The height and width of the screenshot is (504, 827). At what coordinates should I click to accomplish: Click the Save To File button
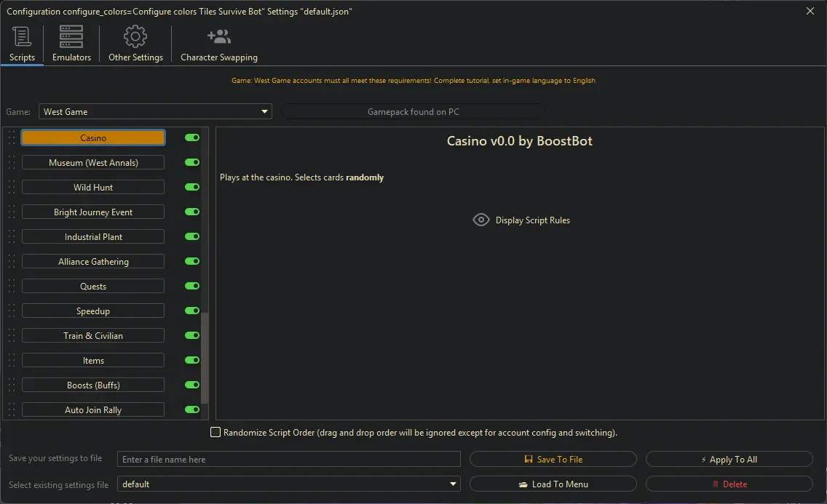click(553, 460)
